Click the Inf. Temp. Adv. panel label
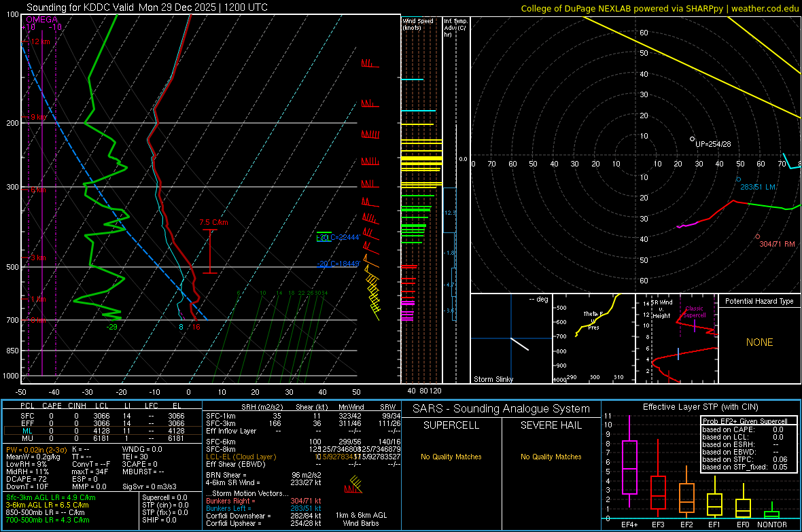 click(455, 28)
